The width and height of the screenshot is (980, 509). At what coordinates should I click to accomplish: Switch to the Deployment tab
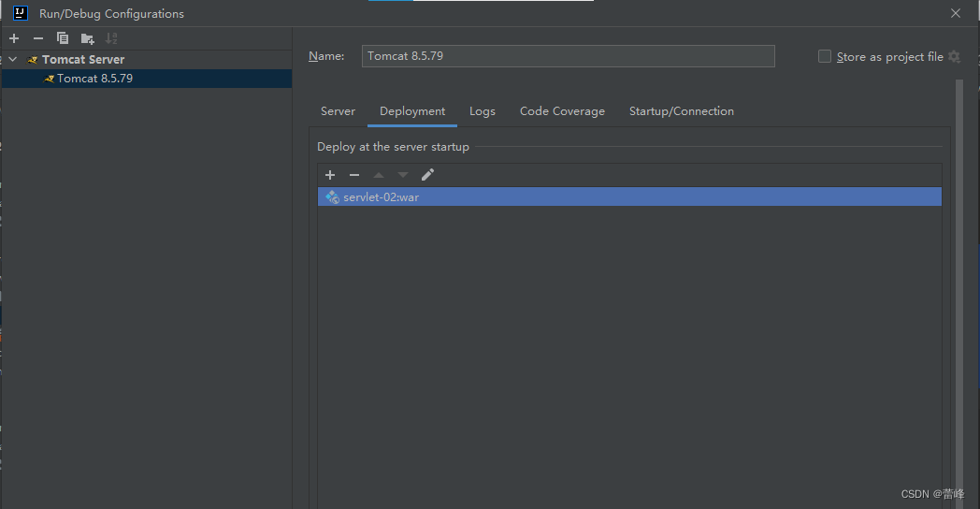point(412,111)
